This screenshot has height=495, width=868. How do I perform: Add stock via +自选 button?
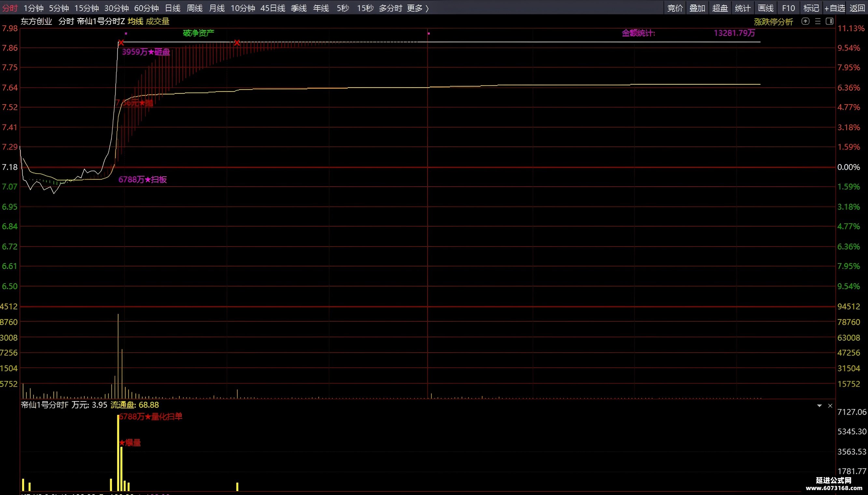pyautogui.click(x=835, y=8)
